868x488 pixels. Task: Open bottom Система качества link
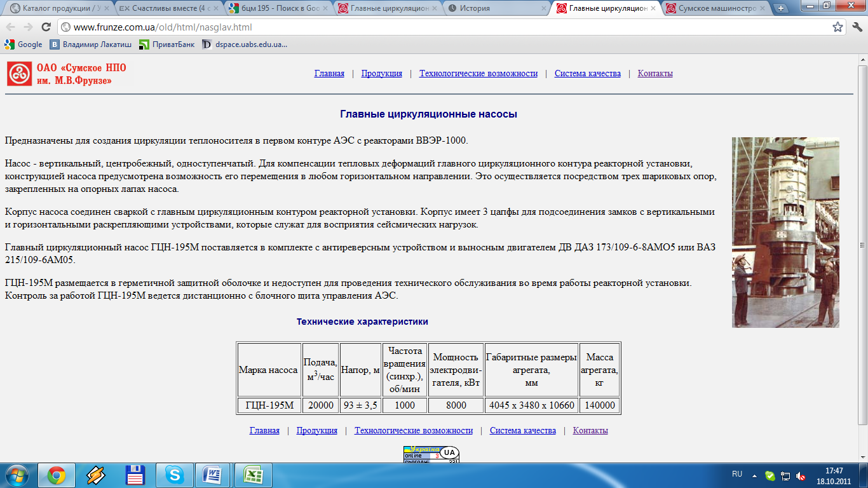[x=523, y=431]
